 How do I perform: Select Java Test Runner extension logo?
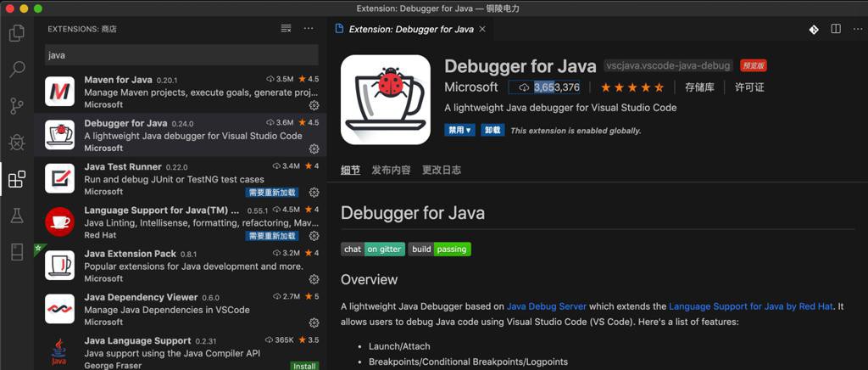[60, 178]
